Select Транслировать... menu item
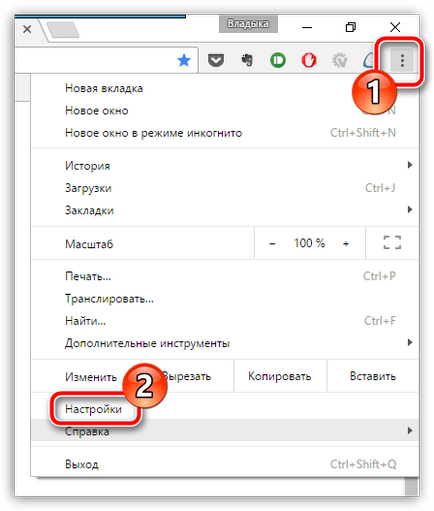 pyautogui.click(x=225, y=299)
